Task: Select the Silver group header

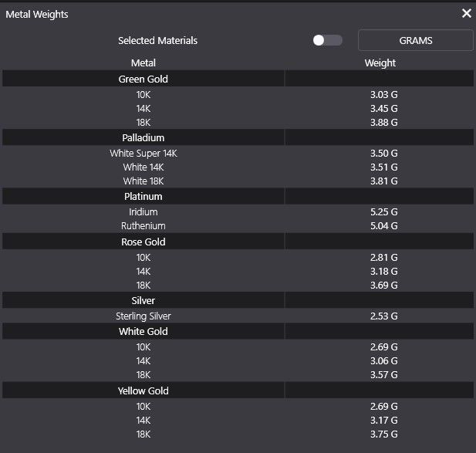Action: point(143,300)
